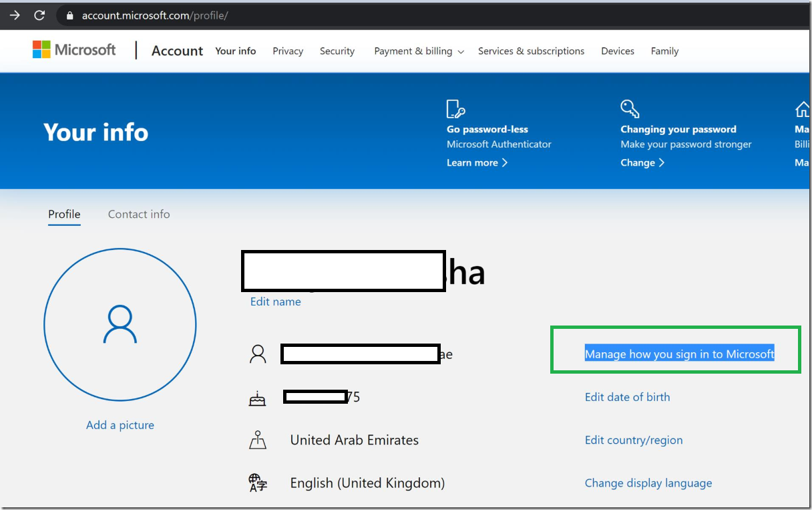Image resolution: width=812 pixels, height=510 pixels.
Task: Click the Microsoft Authenticator text
Action: [499, 144]
